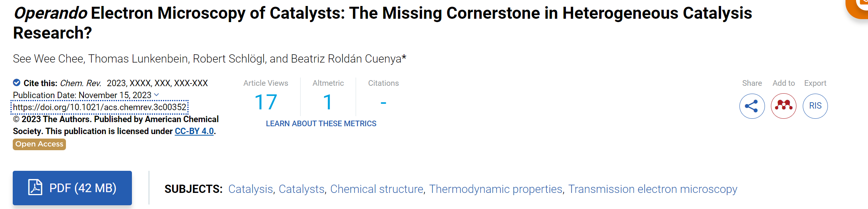Open the CC-BY 4.0 license link
The image size is (868, 209).
[x=194, y=131]
